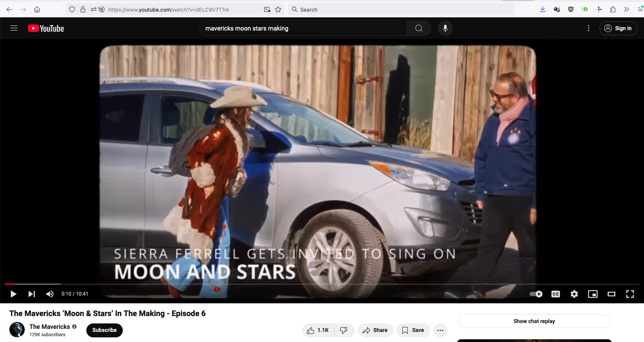644x342 pixels.
Task: Dislike this video
Action: [x=344, y=330]
